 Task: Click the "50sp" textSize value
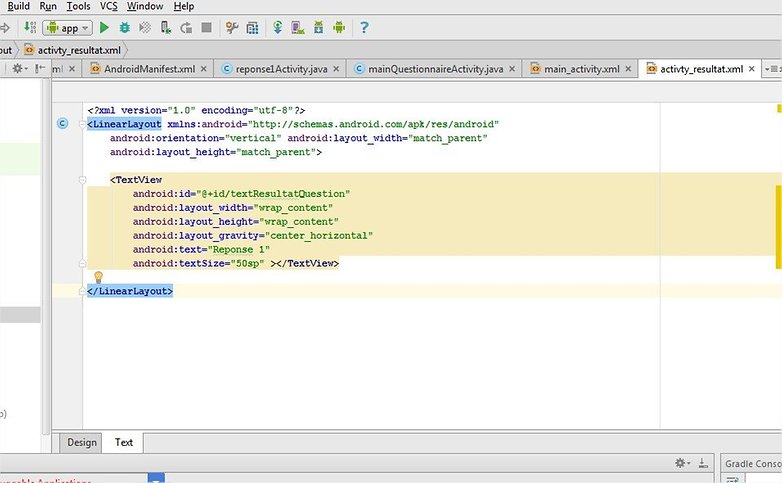(x=247, y=263)
